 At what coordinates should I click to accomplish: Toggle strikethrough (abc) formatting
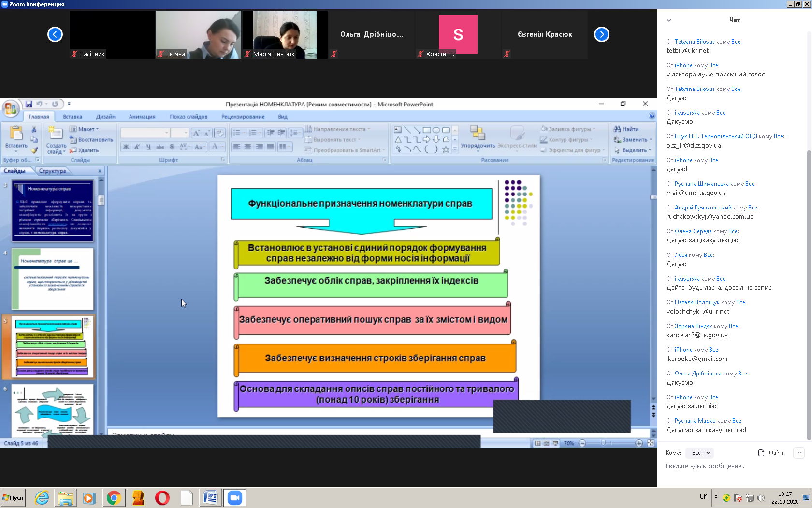point(160,147)
